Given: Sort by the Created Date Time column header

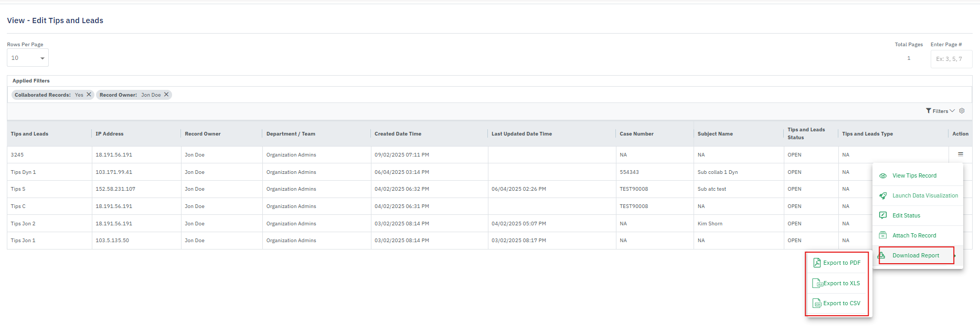Looking at the screenshot, I should (398, 134).
